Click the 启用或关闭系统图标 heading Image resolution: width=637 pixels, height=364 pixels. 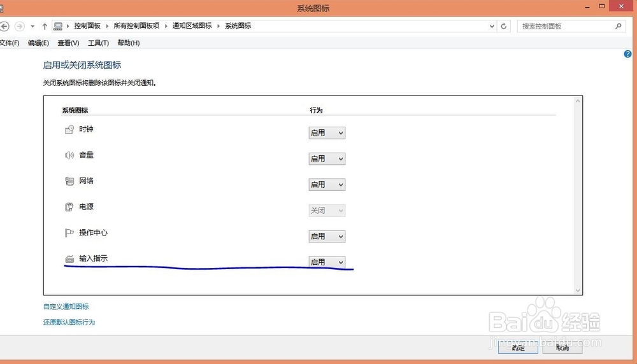(82, 65)
